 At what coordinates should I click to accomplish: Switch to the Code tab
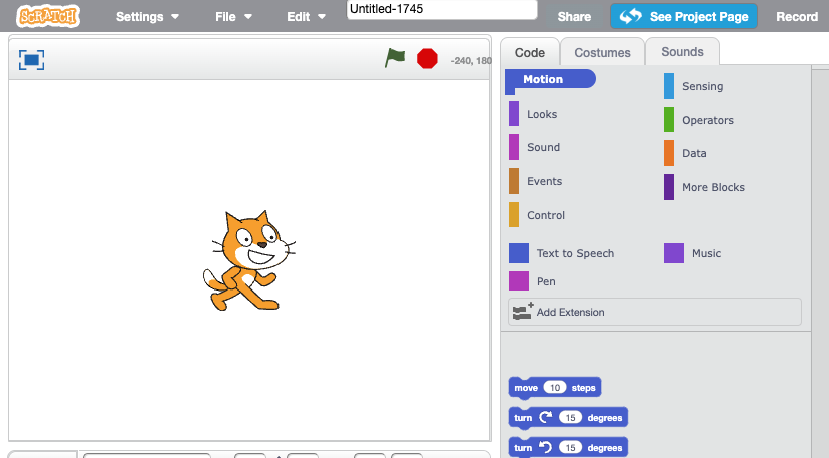pyautogui.click(x=530, y=52)
